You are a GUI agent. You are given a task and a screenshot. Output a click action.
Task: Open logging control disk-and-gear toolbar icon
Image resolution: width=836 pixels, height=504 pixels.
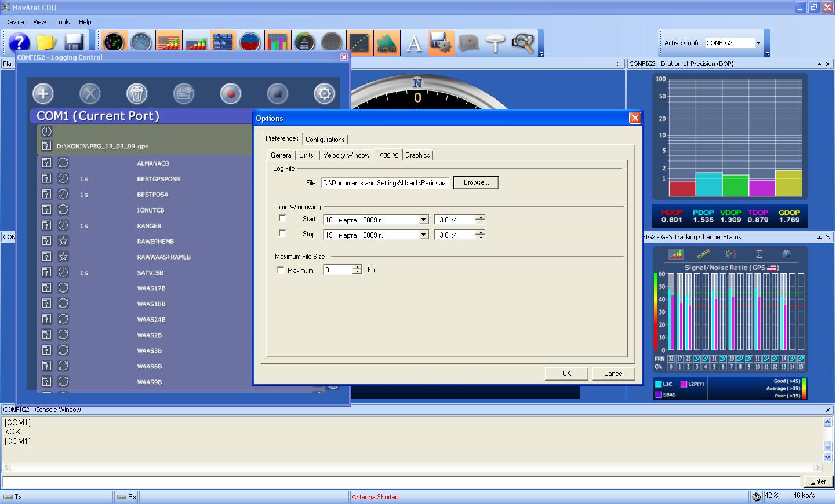pos(441,43)
